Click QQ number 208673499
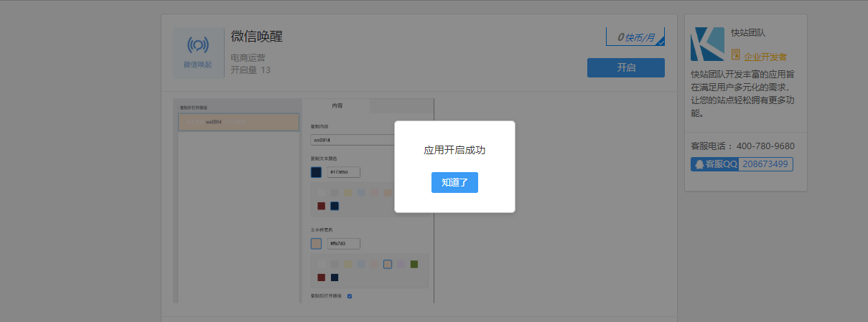The height and width of the screenshot is (322, 868). [x=765, y=164]
